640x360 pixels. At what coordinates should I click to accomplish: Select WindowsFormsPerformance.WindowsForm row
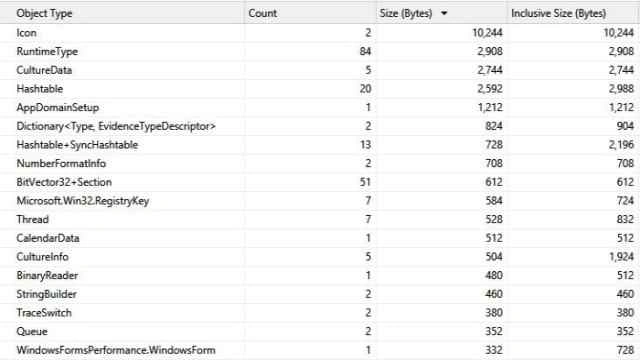click(320, 350)
